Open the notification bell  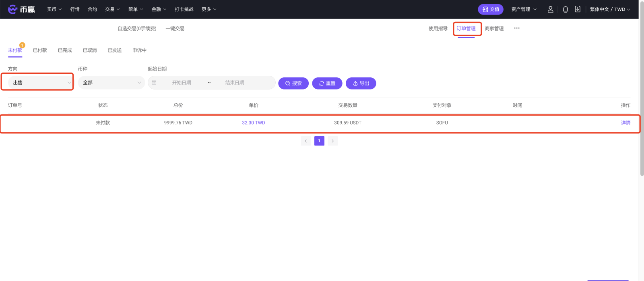point(566,9)
